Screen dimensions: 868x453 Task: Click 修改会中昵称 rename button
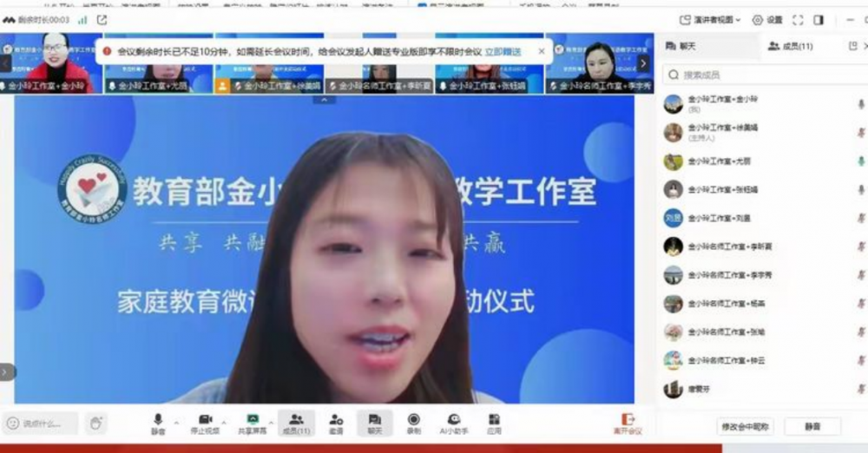point(745,426)
